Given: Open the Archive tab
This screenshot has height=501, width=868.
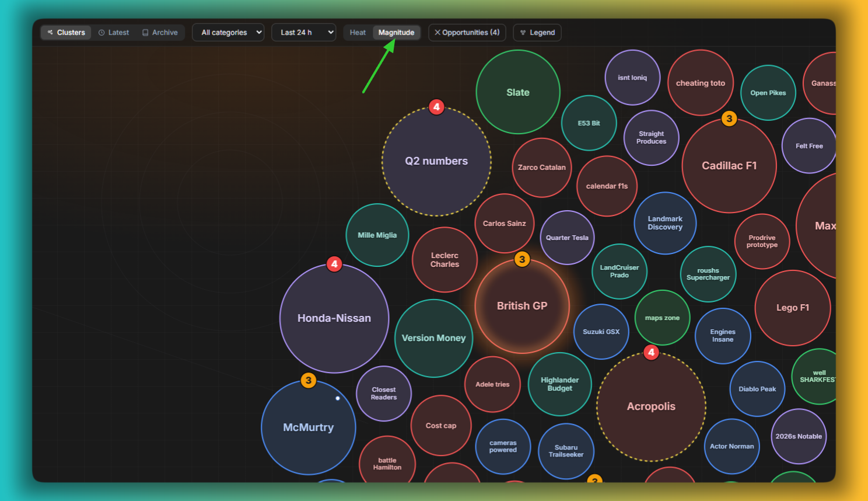Looking at the screenshot, I should pos(160,33).
